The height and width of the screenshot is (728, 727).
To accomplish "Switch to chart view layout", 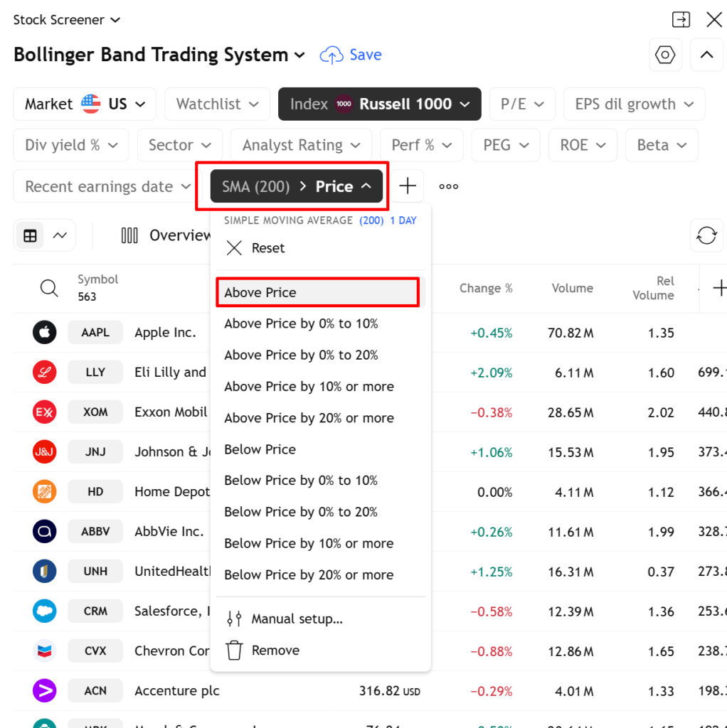I will point(60,235).
